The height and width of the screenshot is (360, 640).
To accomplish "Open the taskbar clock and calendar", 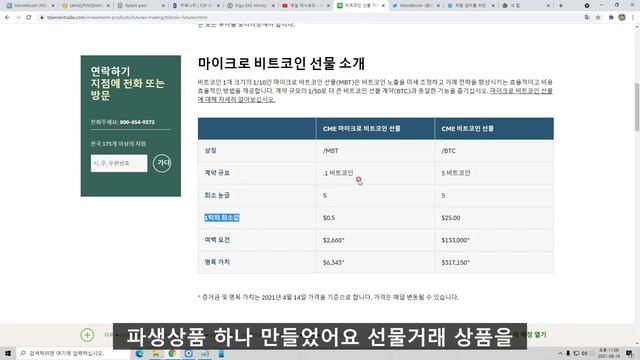I will click(608, 353).
